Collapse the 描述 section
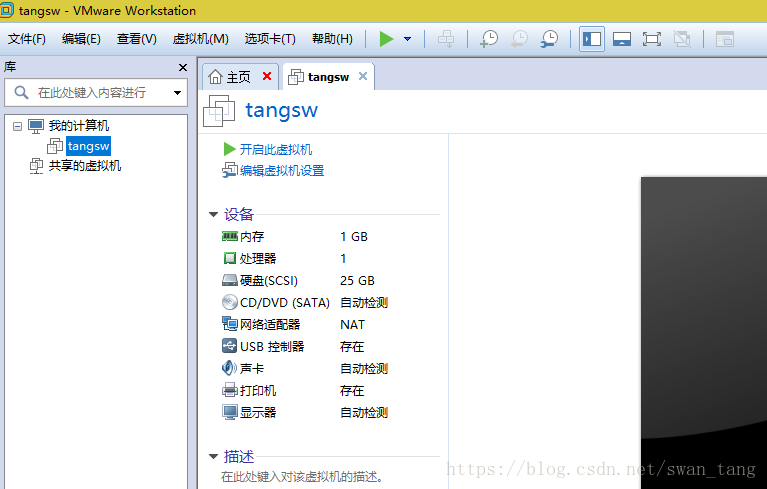The image size is (767, 489). click(213, 456)
